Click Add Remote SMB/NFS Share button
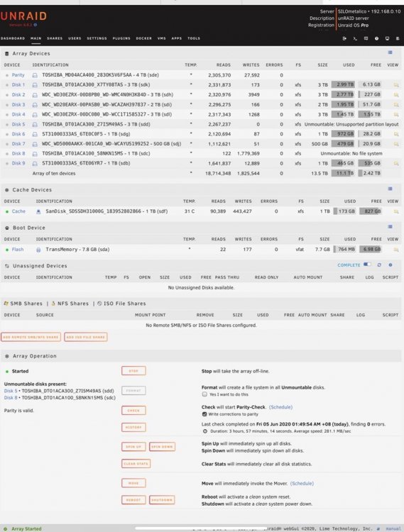 point(31,337)
